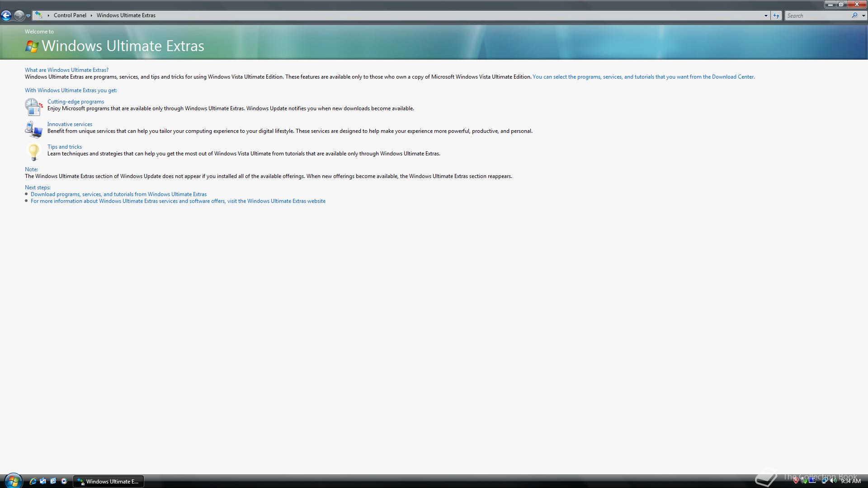Visit the Windows Ultimate Extras website link
Viewport: 868px width, 488px height.
(x=178, y=201)
